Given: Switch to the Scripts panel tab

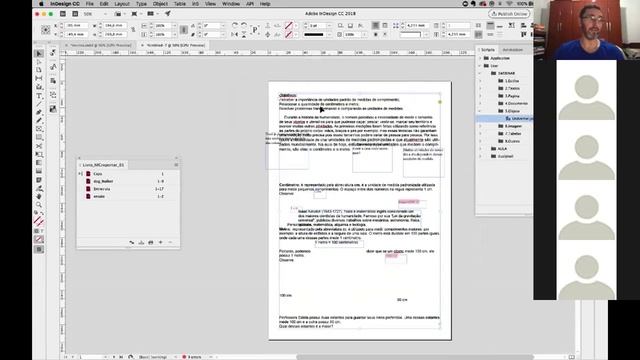Looking at the screenshot, I should (487, 50).
